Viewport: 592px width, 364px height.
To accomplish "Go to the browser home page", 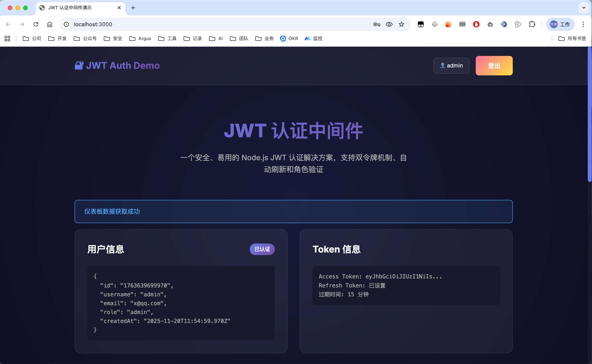I will [x=50, y=24].
